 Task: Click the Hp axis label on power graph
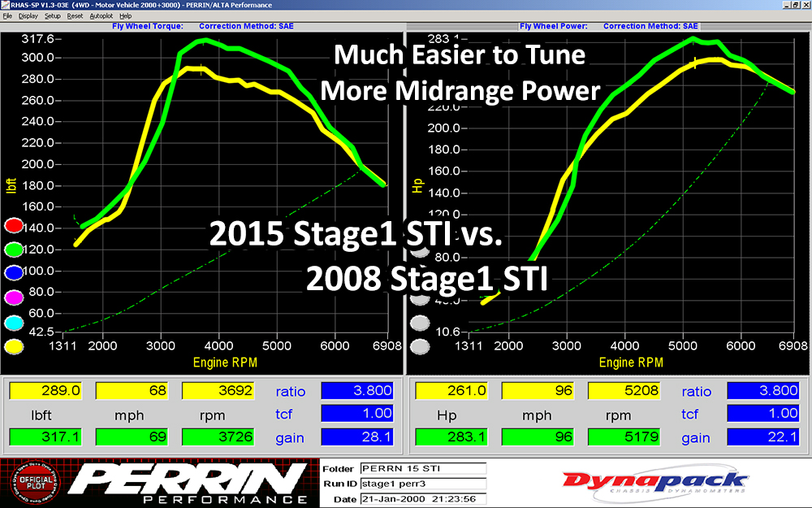point(417,185)
